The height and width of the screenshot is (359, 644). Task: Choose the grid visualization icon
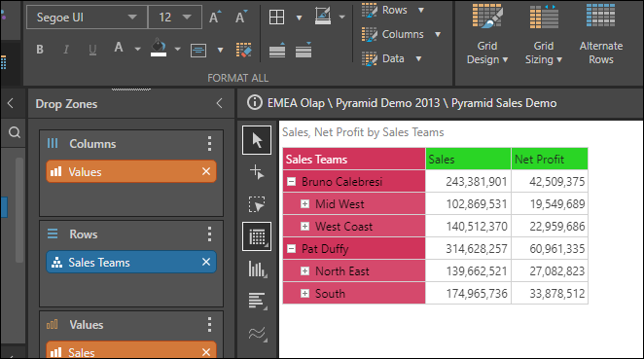(257, 236)
